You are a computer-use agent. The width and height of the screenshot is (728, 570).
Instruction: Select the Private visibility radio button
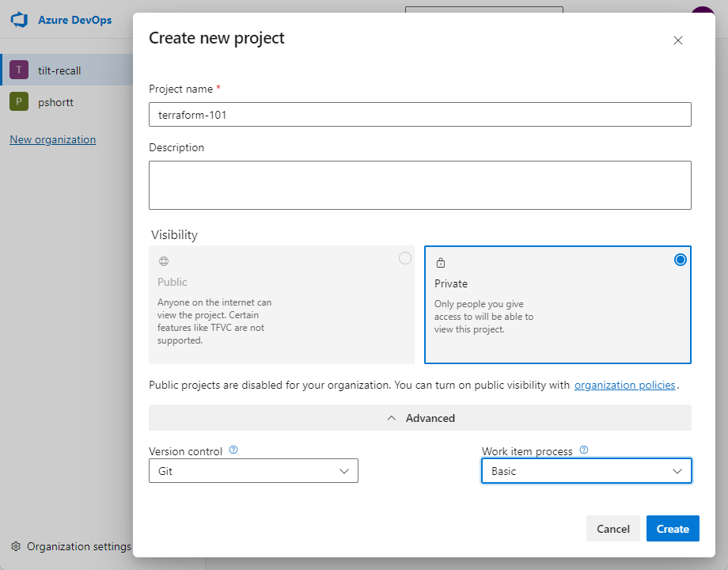point(681,259)
